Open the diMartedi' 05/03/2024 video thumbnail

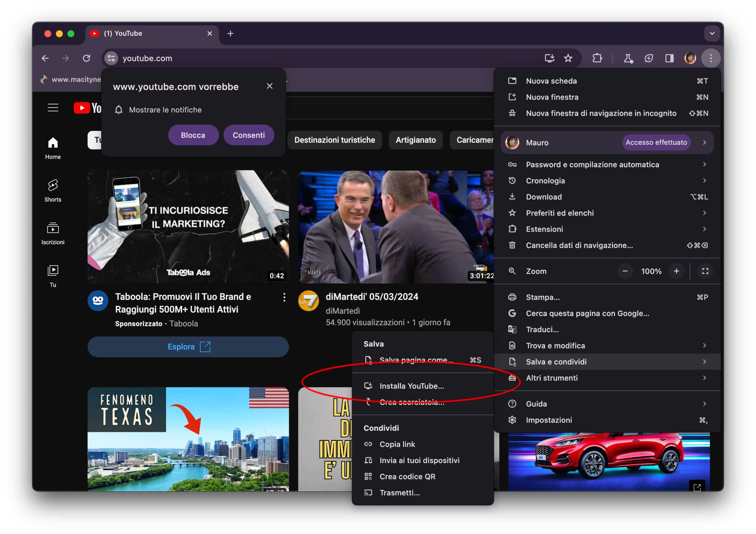[x=395, y=227]
